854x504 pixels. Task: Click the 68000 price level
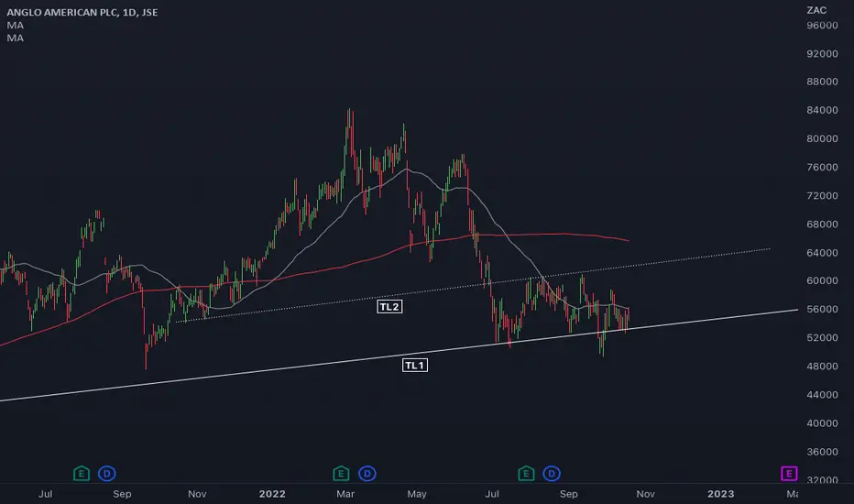pyautogui.click(x=822, y=224)
